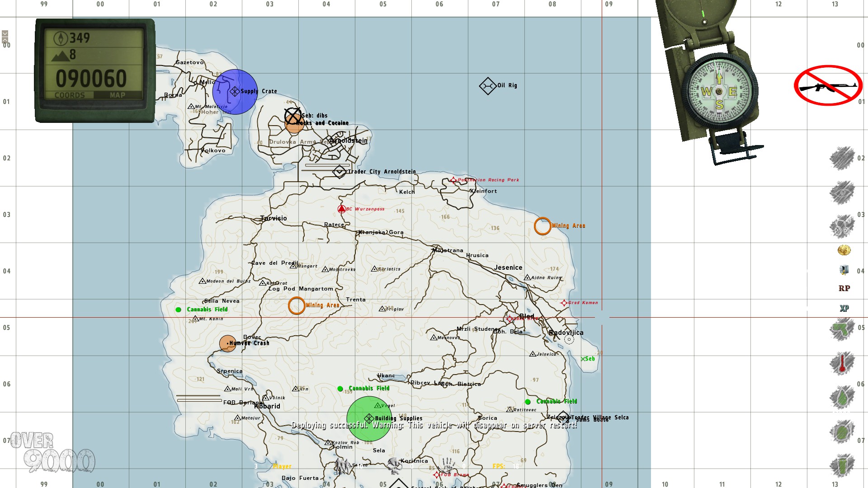Collapse panel with down chevron arrow

pos(5,33)
